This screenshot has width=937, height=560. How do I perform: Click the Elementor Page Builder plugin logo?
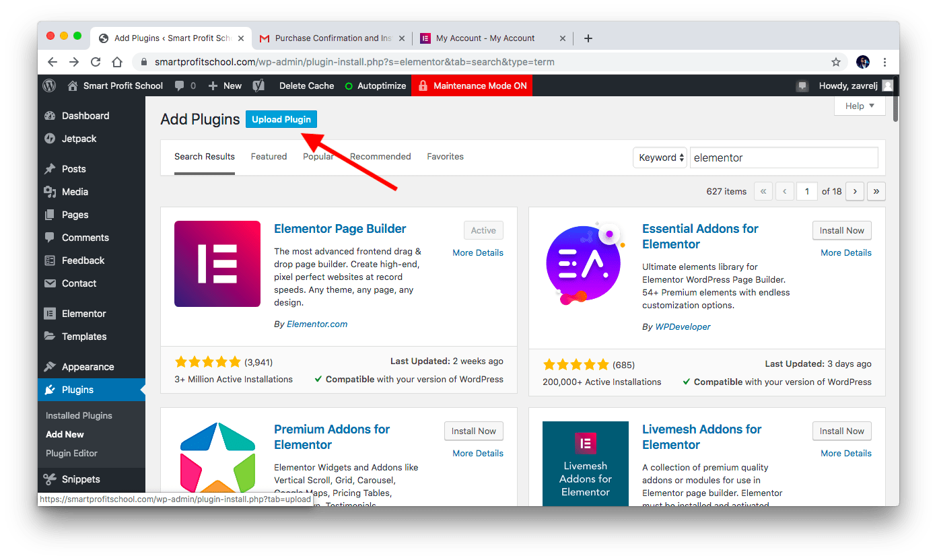(x=217, y=263)
